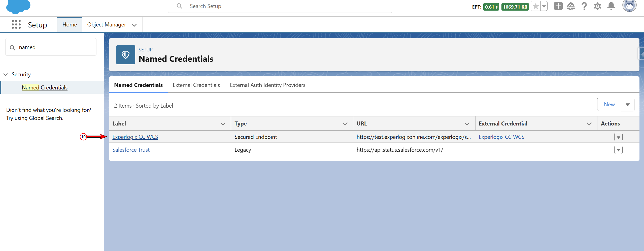The width and height of the screenshot is (644, 251).
Task: Open Type column chevron menu
Action: [x=345, y=124]
